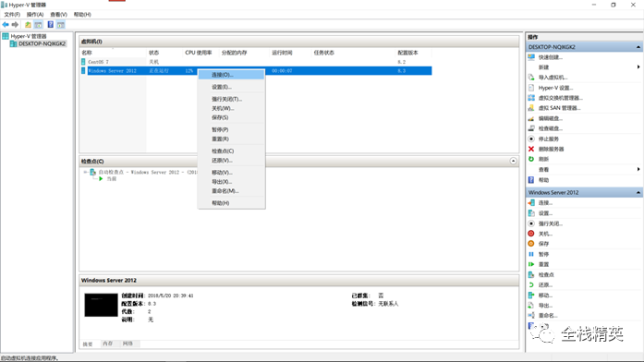The height and width of the screenshot is (362, 644).
Task: Click the Windows Server 2012 VM thumbnail
Action: tap(101, 305)
